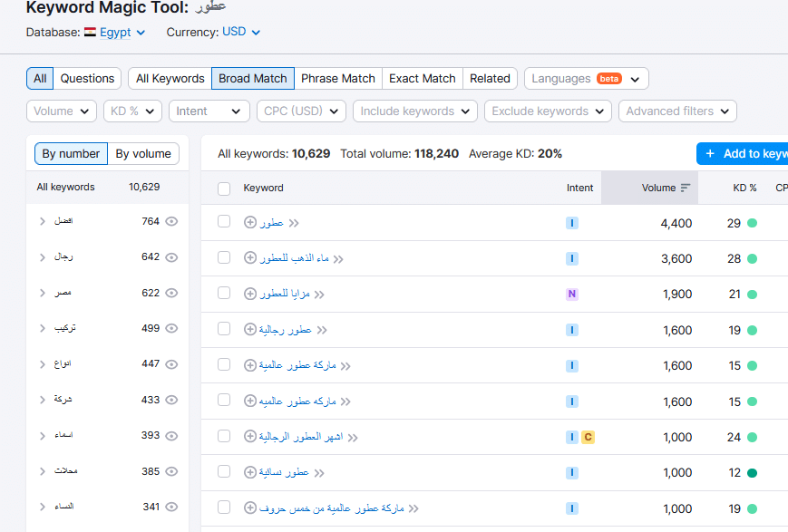Toggle visibility eye for the 642 group
788x532 pixels.
[172, 257]
